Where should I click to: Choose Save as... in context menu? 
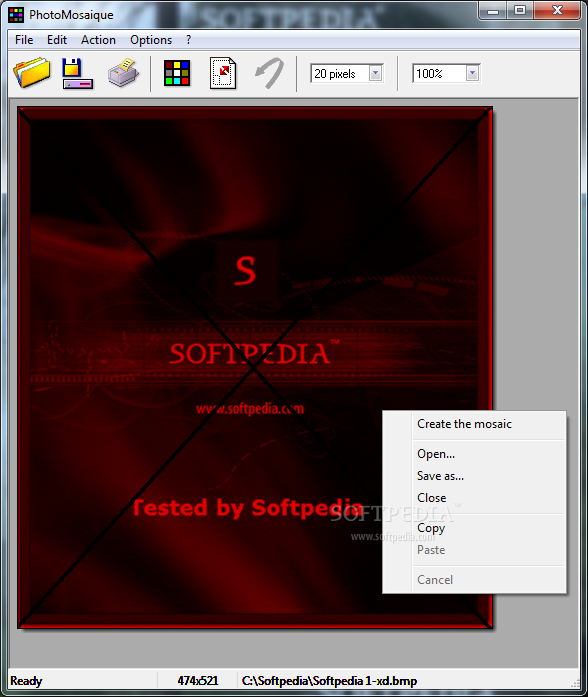[x=475, y=476]
